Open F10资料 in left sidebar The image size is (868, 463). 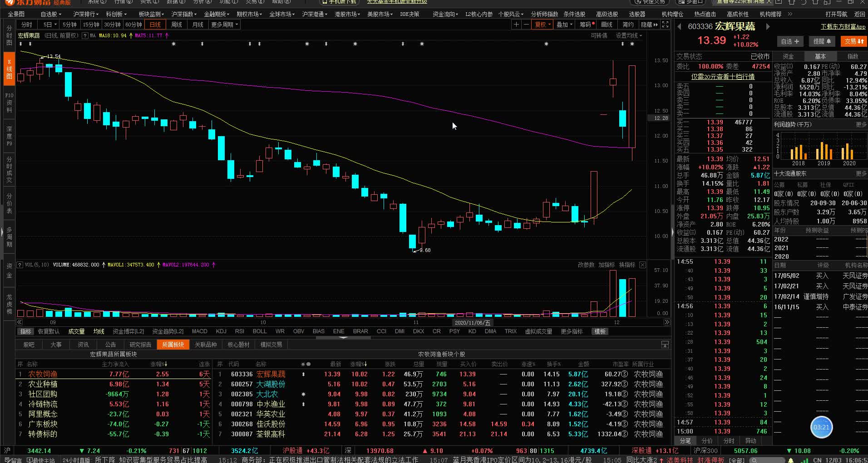click(x=9, y=103)
